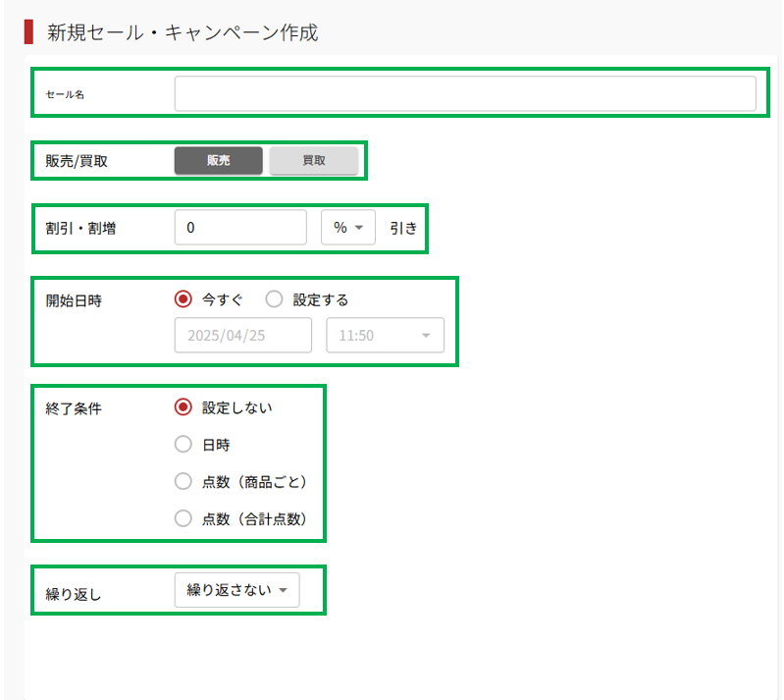
Task: Click the 繰り返し label
Action: [x=74, y=593]
